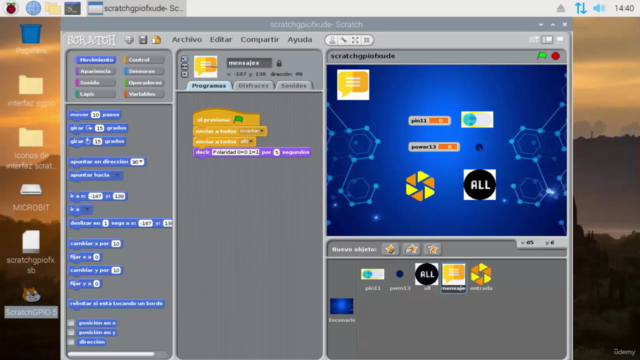The width and height of the screenshot is (640, 360).
Task: Click the Scratch language globe icon
Action: (x=129, y=40)
